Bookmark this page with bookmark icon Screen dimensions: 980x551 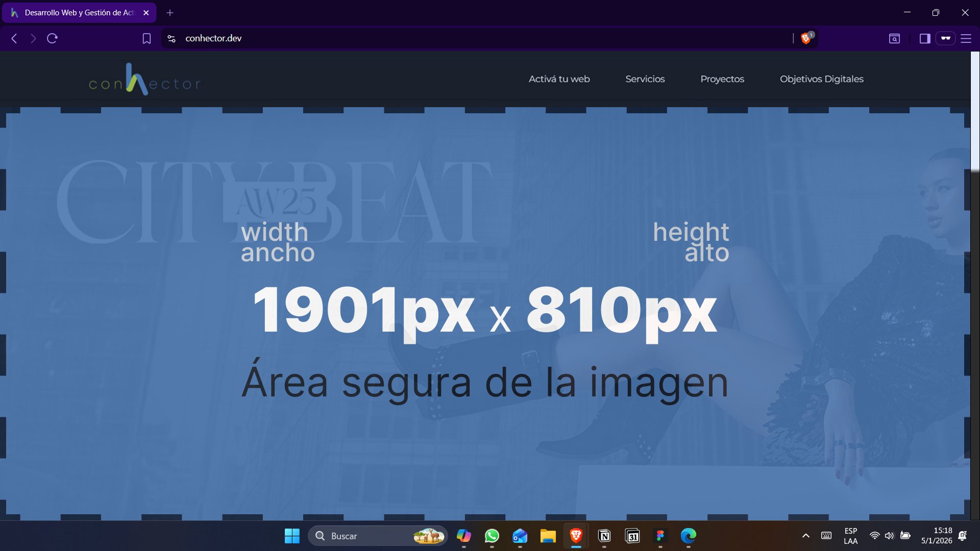point(146,38)
